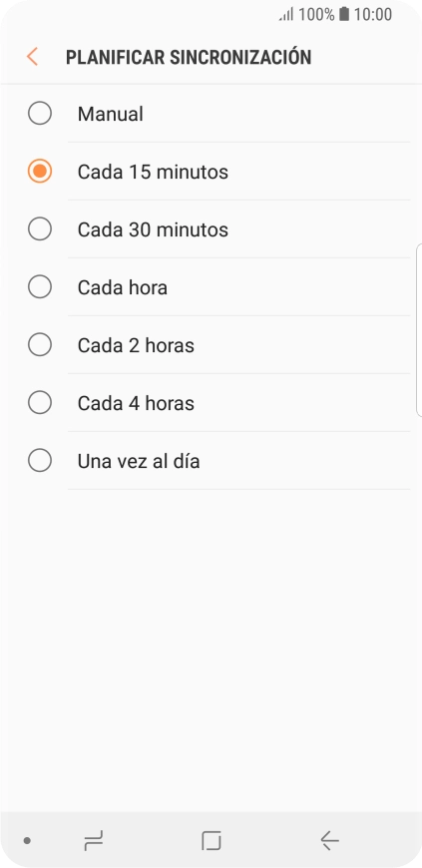422x868 pixels.
Task: Select the Una vez al día radio button
Action: click(40, 461)
